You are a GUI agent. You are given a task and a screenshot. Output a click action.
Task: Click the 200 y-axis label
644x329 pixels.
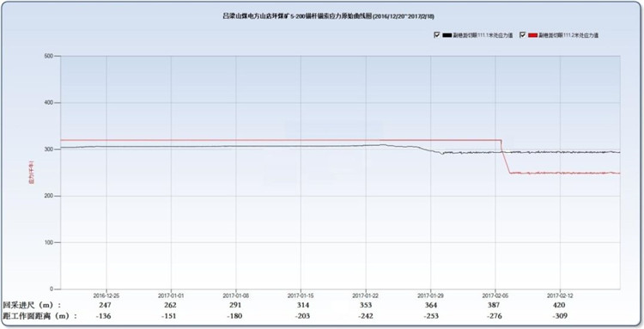(49, 196)
